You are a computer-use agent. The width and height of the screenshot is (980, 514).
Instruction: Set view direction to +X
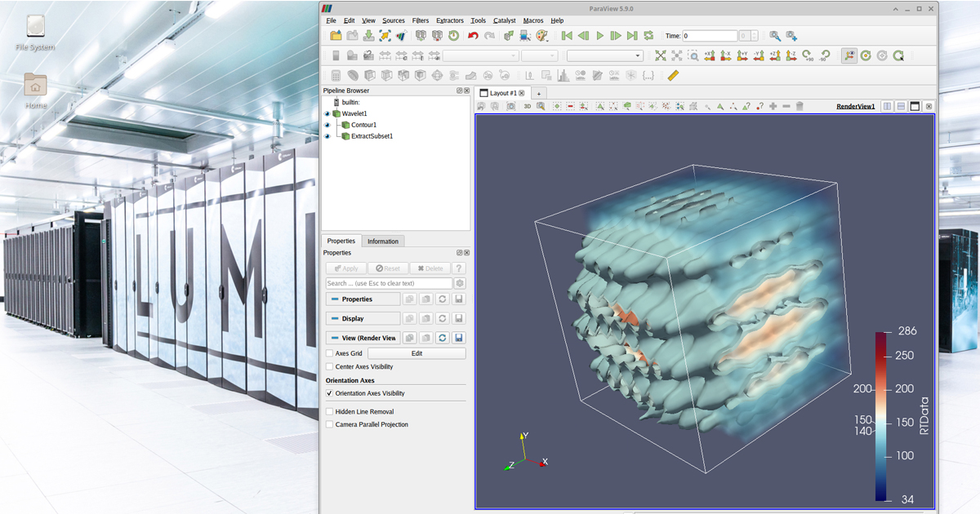(x=710, y=55)
